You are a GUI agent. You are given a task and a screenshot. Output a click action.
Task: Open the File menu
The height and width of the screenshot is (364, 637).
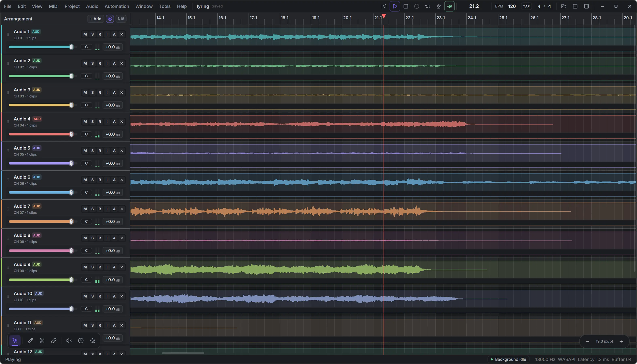coord(8,6)
